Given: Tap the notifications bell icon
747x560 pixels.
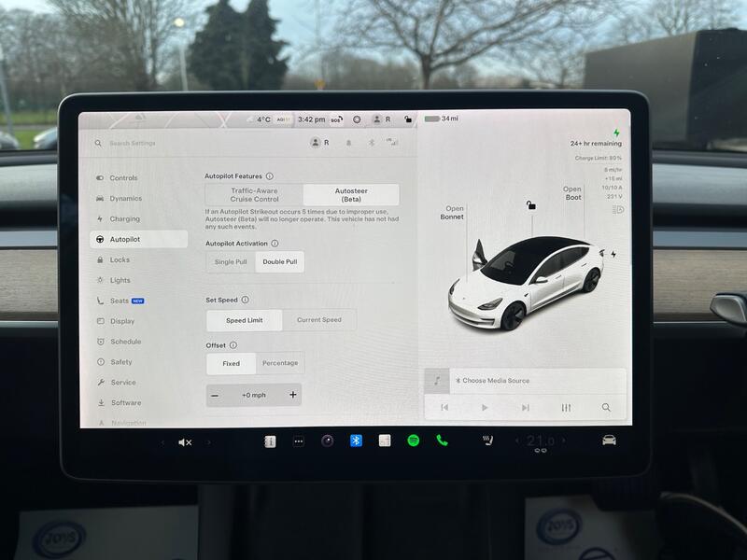Looking at the screenshot, I should [x=348, y=143].
